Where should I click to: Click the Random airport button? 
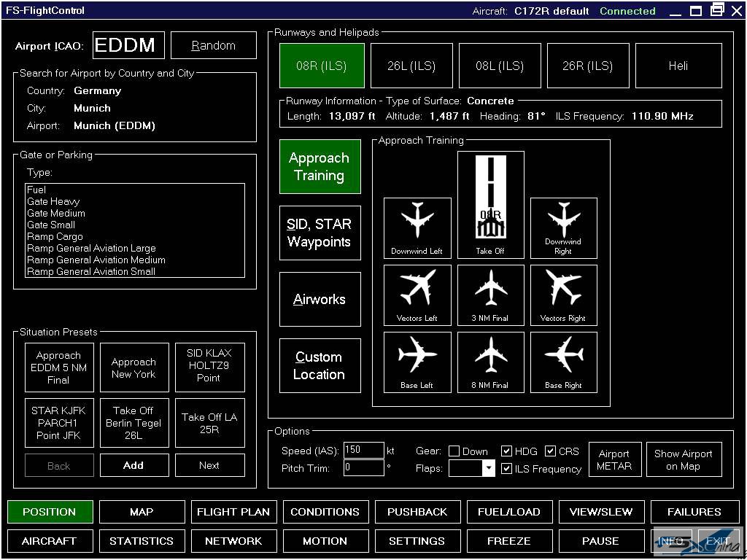(214, 46)
